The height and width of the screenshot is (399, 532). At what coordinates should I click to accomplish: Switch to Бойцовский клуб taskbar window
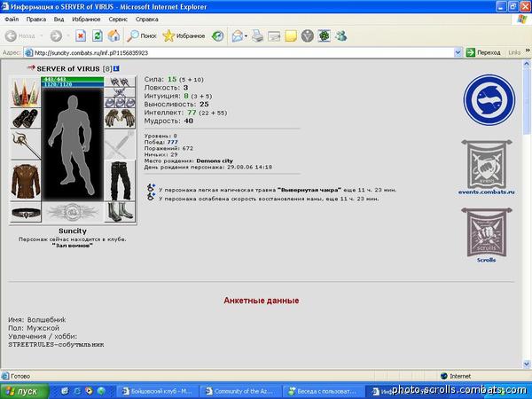pyautogui.click(x=158, y=391)
